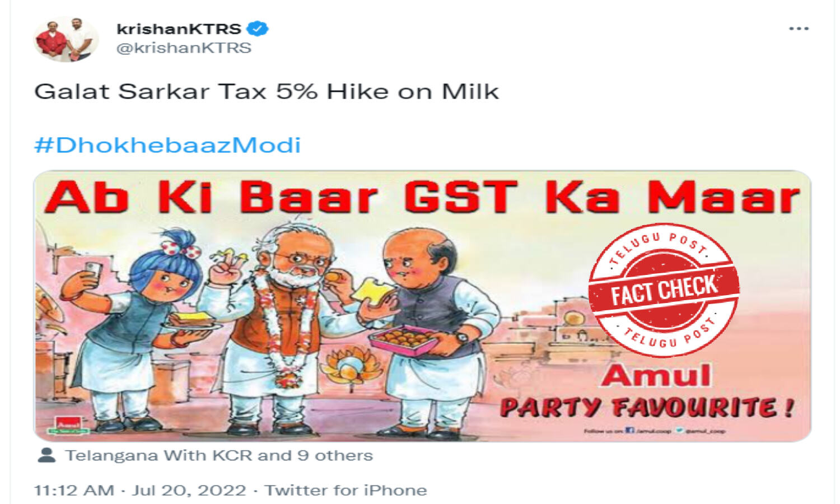The width and height of the screenshot is (840, 504).
Task: Open the tweet's three-dot more options menu
Action: coord(799,29)
